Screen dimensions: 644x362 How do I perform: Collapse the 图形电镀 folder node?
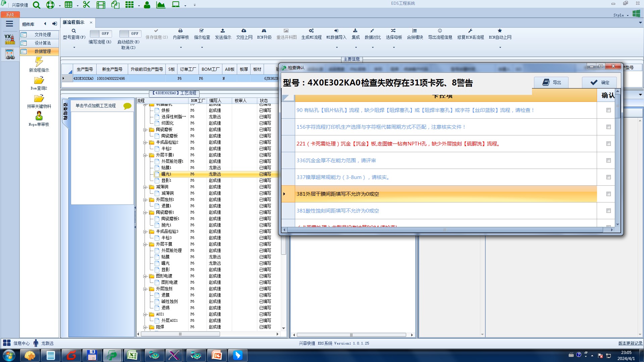[x=145, y=276]
